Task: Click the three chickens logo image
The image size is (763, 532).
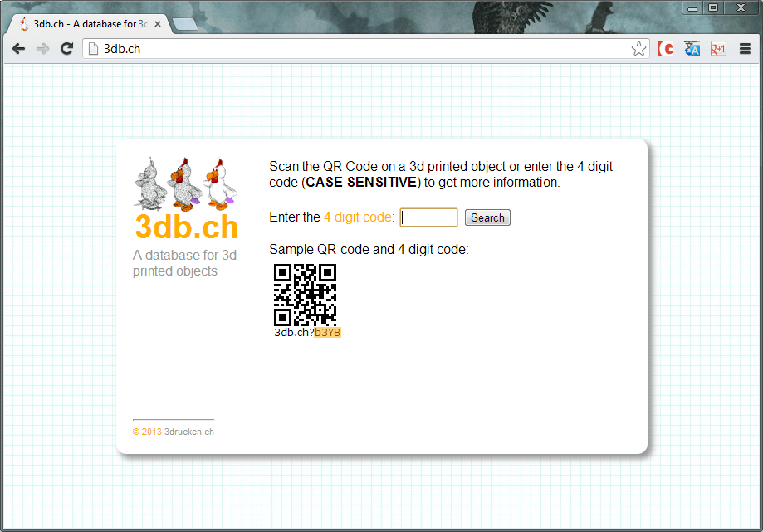Action: click(186, 184)
